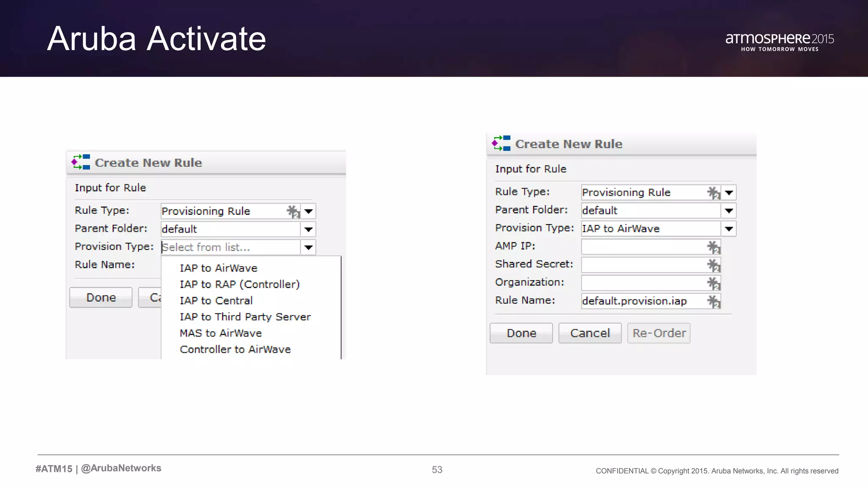This screenshot has height=488, width=868.
Task: Click the required-field icon in Organization field
Action: [x=714, y=283]
